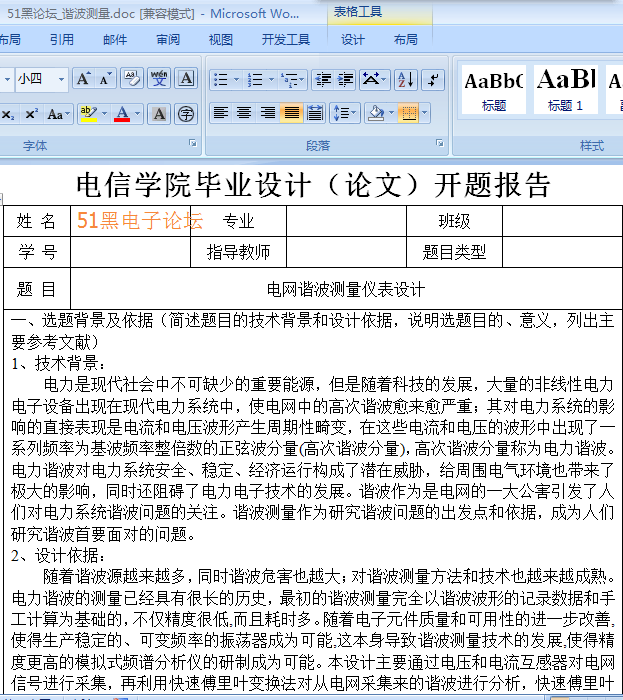Increase paragraph indent
Screen dimensions: 623x700
[345, 80]
